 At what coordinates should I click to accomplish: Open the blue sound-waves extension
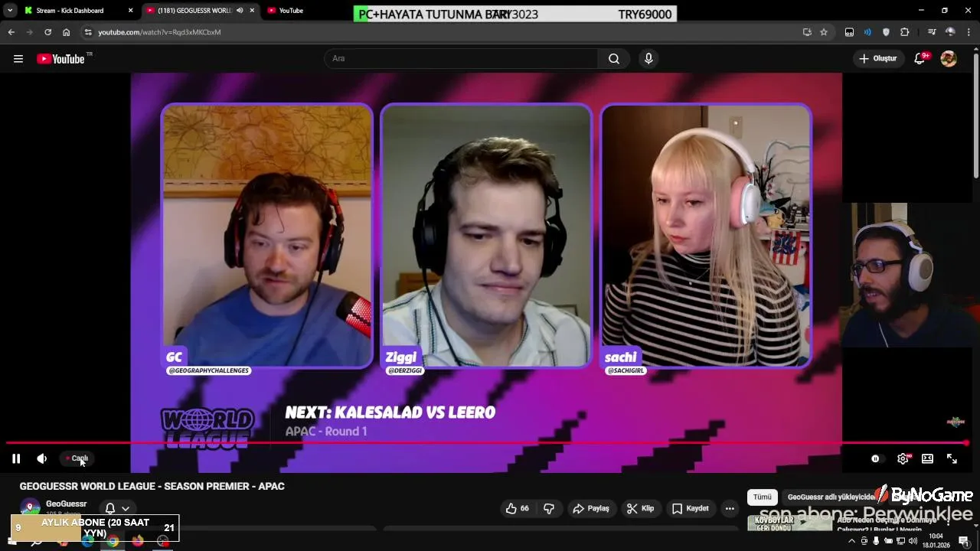pos(867,32)
